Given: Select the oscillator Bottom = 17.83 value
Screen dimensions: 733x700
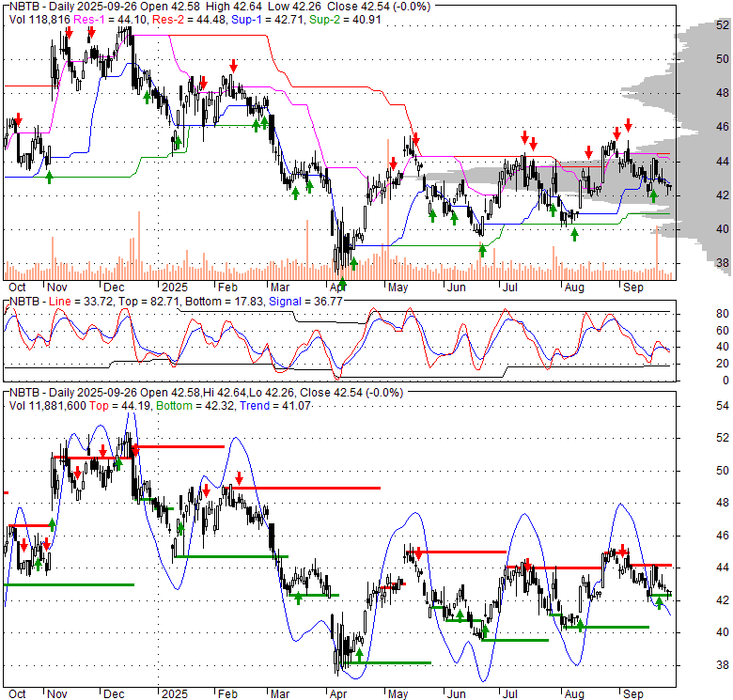Looking at the screenshot, I should point(225,302).
